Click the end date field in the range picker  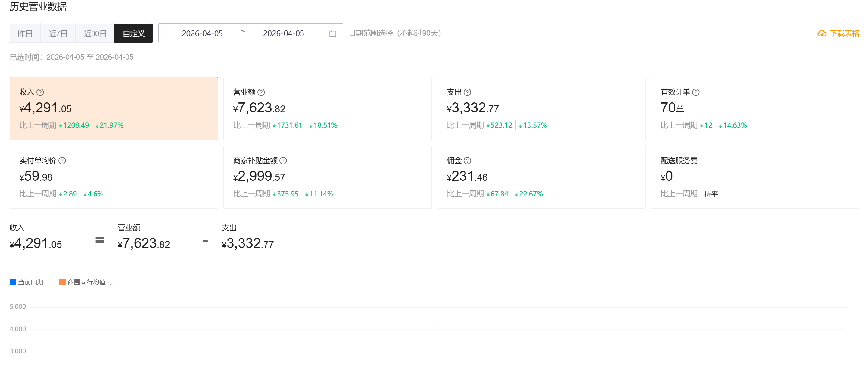pos(283,33)
